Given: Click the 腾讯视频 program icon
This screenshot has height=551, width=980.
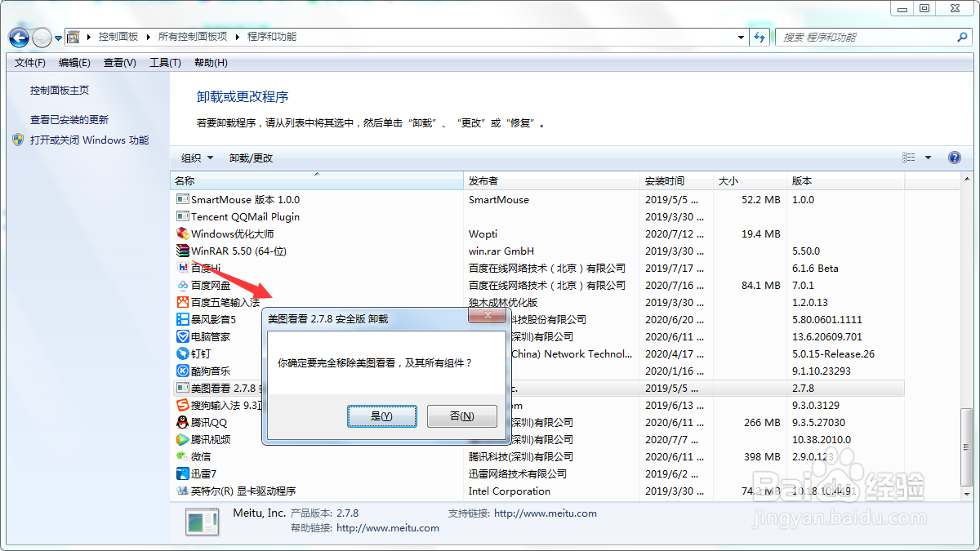Looking at the screenshot, I should pos(183,439).
